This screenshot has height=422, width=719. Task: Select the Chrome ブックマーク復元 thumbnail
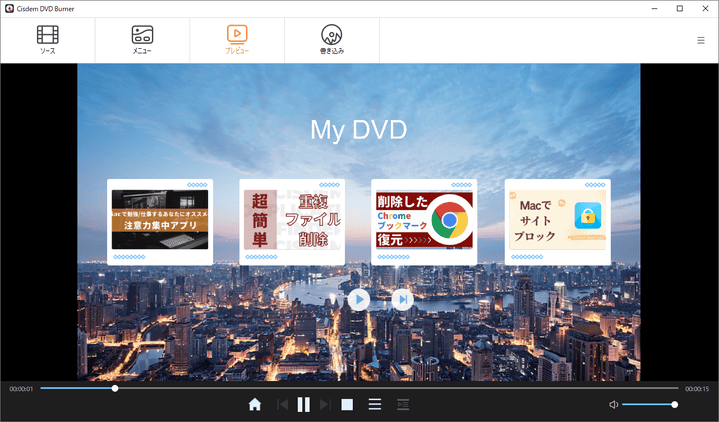(x=424, y=220)
